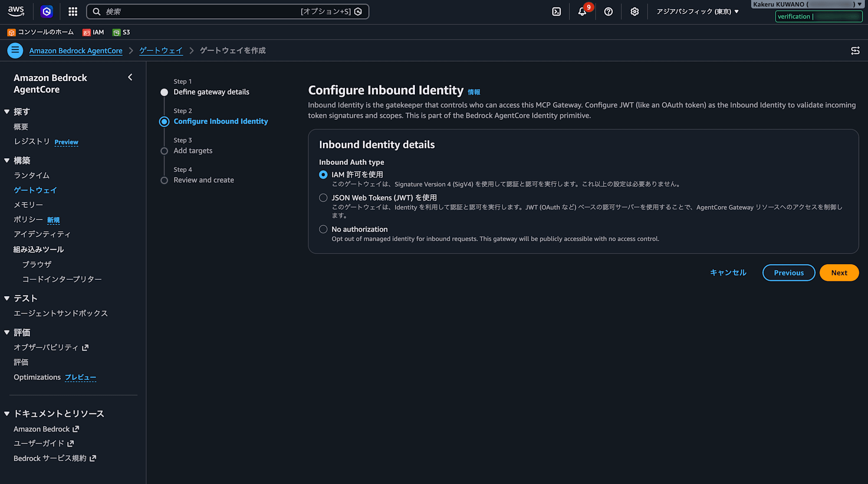Open the Amazon Q icon in top bar

click(47, 12)
